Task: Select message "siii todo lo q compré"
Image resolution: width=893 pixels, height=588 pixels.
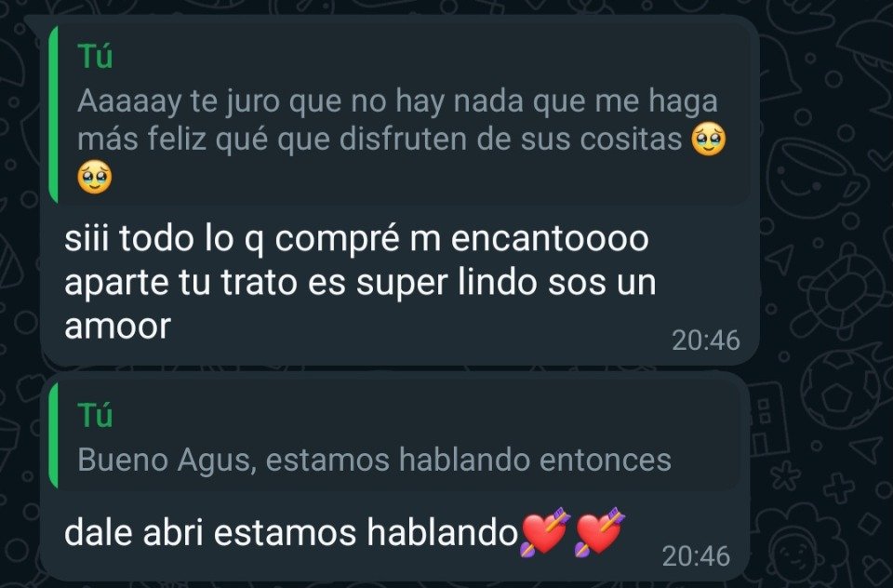Action: [400, 192]
